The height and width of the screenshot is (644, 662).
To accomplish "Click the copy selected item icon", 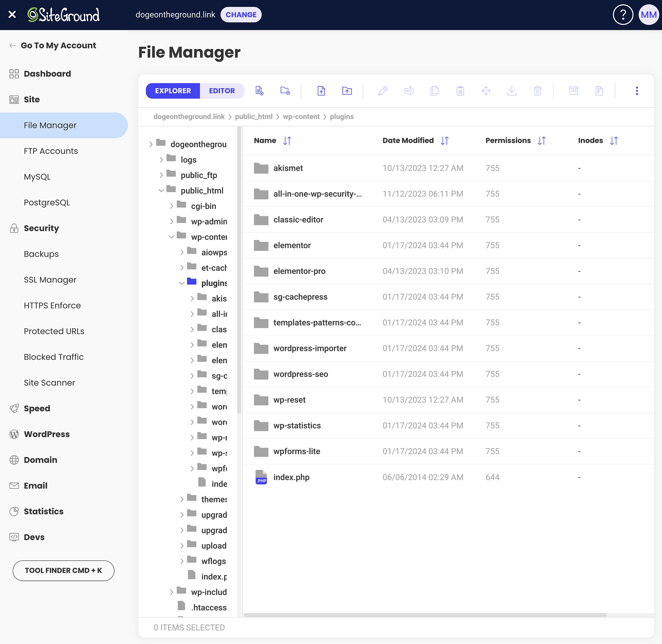I will pos(434,91).
